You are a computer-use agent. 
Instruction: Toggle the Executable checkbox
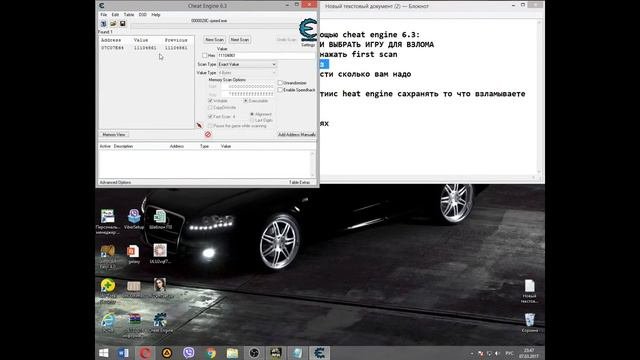click(x=246, y=101)
